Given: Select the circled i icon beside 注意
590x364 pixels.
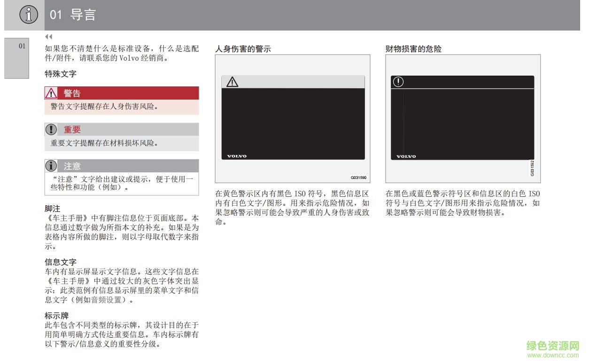Looking at the screenshot, I should pyautogui.click(x=51, y=166).
